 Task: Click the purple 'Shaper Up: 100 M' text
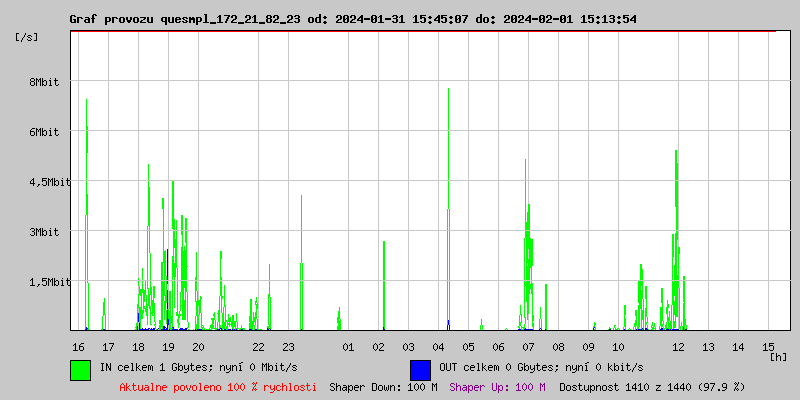point(497,387)
